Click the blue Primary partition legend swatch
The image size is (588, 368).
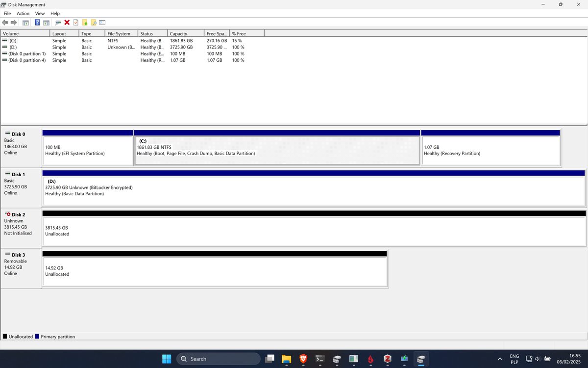(x=37, y=337)
